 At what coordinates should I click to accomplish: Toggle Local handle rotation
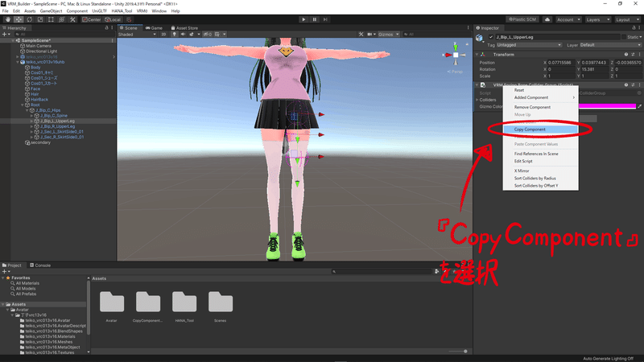(113, 19)
